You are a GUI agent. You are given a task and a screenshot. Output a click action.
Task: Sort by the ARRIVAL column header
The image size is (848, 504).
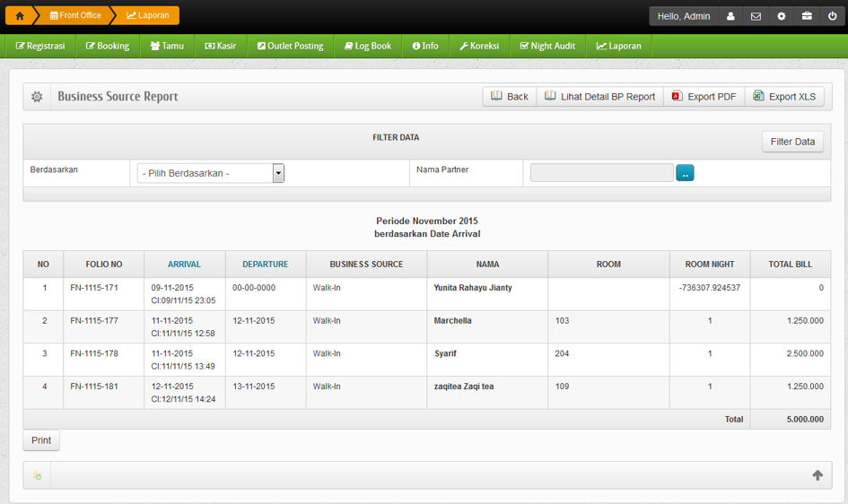(184, 265)
